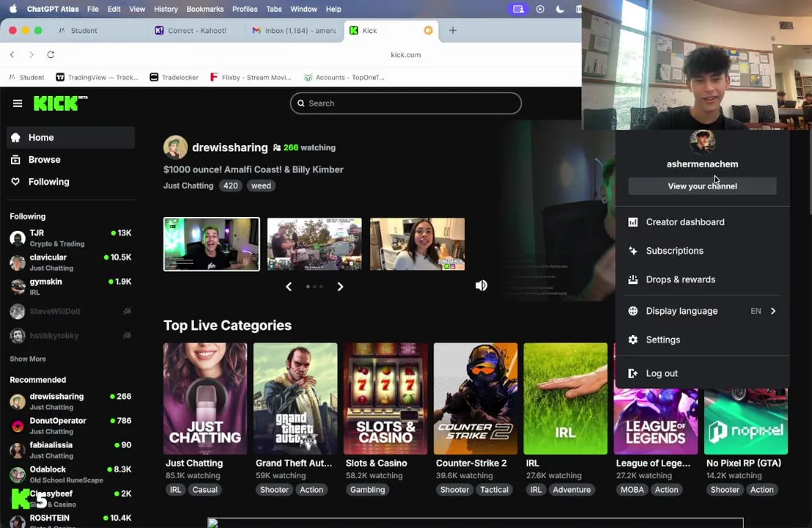This screenshot has width=812, height=528.
Task: Expand the Display language submenu
Action: pyautogui.click(x=702, y=311)
